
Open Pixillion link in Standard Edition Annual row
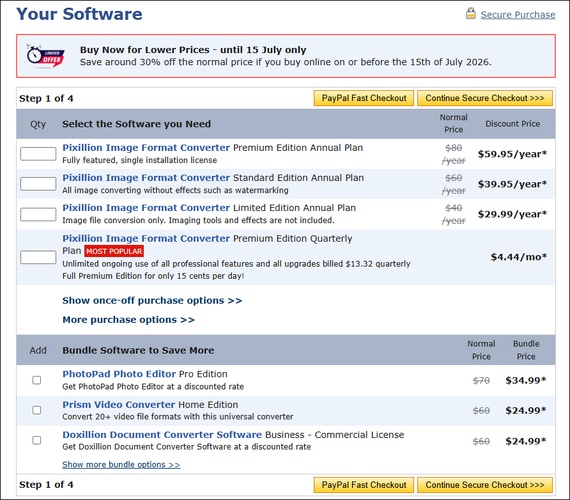[x=146, y=178]
